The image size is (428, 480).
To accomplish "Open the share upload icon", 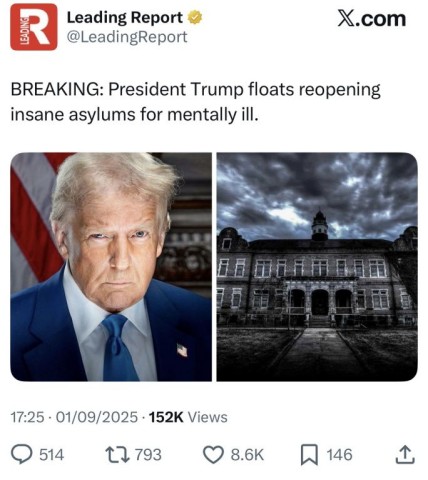I will click(x=405, y=454).
